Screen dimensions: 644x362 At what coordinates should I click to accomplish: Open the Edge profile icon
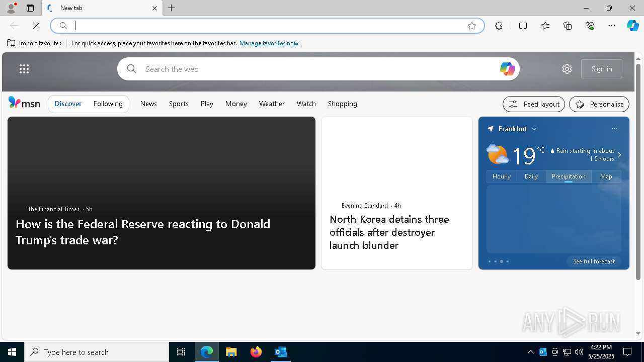point(11,8)
